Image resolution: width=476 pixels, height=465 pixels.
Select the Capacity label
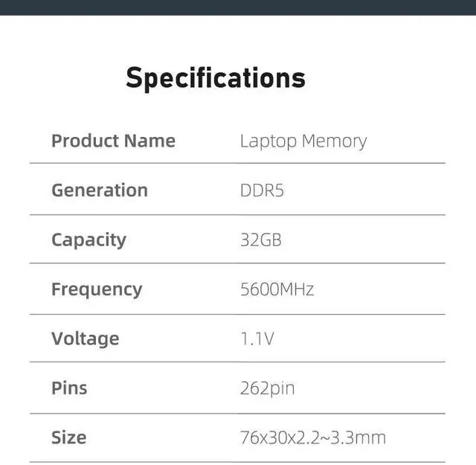(x=89, y=240)
